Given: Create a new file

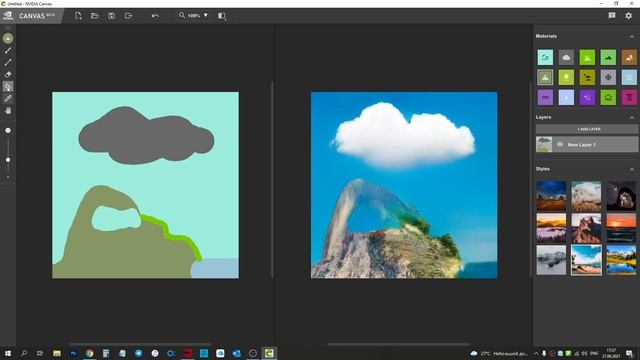Looking at the screenshot, I should pos(78,16).
